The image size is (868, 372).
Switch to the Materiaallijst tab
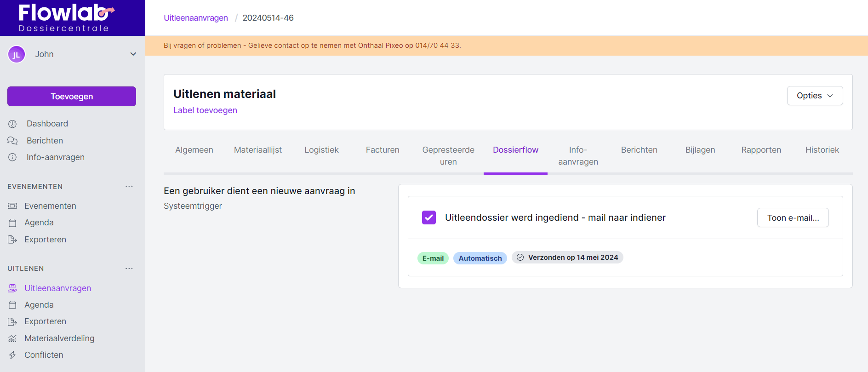[257, 150]
